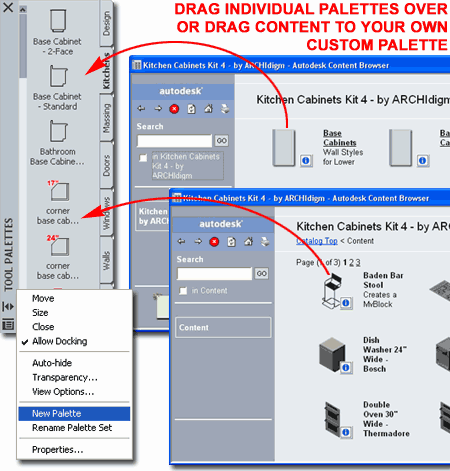Toggle the 'in Content' search checkbox
The height and width of the screenshot is (471, 450).
183,291
